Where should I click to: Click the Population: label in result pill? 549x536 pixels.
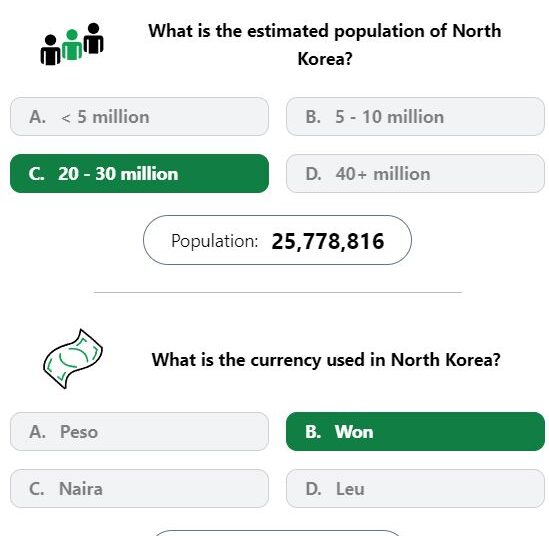pyautogui.click(x=214, y=241)
